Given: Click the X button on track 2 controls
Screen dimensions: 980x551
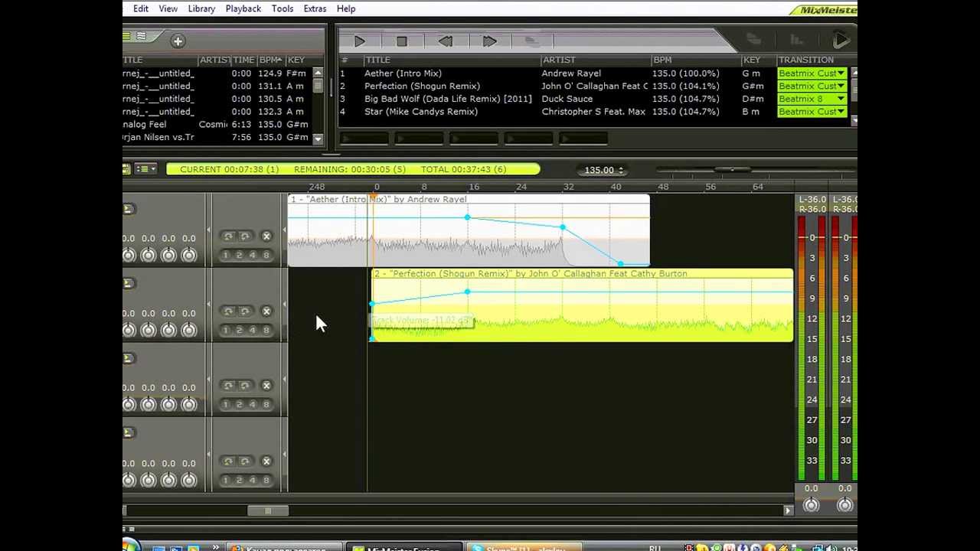Looking at the screenshot, I should (x=266, y=311).
